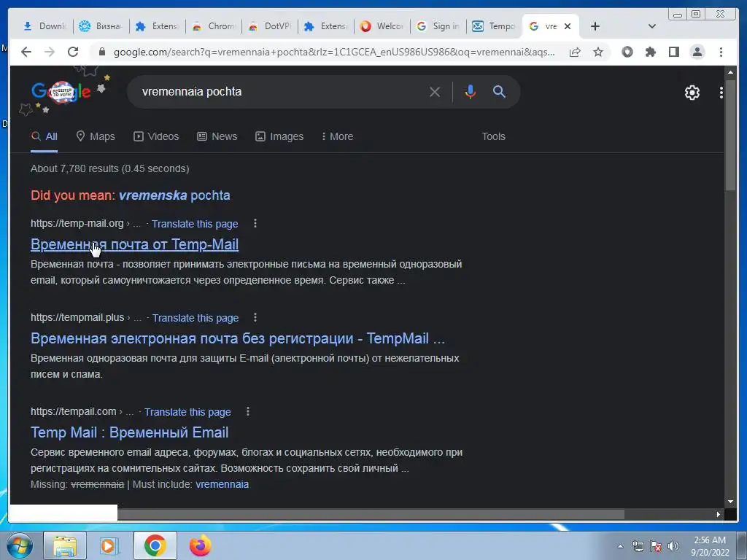Start voice search with the microphone
747x560 pixels.
(471, 92)
